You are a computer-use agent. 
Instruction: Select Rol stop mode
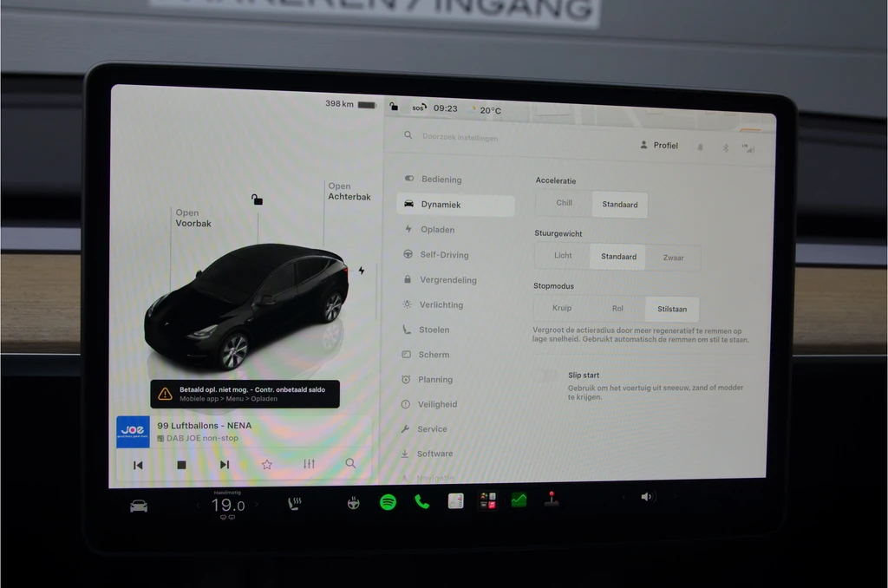tap(617, 309)
